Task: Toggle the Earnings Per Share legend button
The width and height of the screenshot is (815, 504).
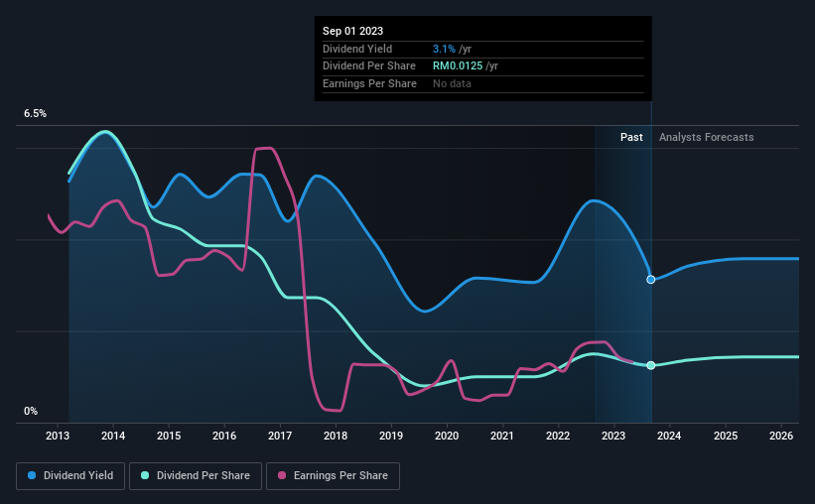Action: [333, 476]
